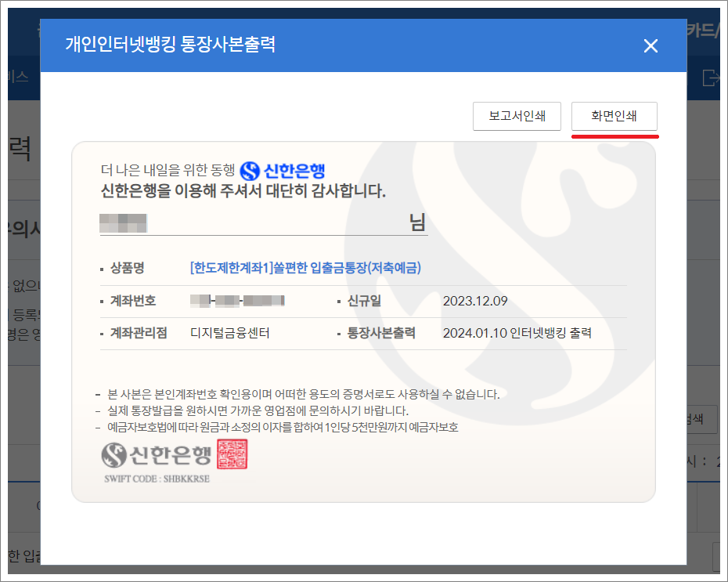Click the 계좌번호 label
Viewport: 728px width, 582px height.
tap(133, 301)
